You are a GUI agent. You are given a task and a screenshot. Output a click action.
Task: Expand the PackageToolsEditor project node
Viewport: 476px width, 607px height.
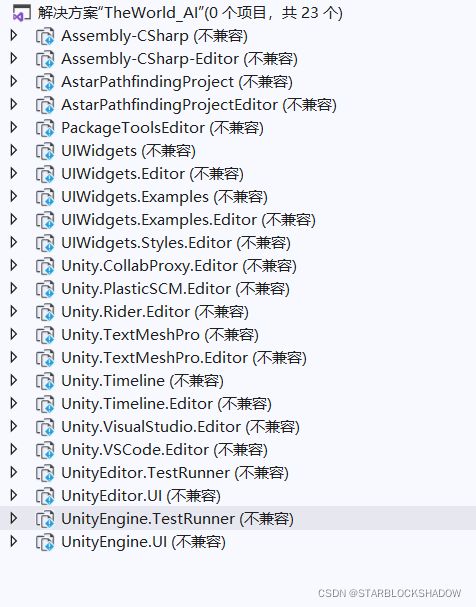click(14, 127)
